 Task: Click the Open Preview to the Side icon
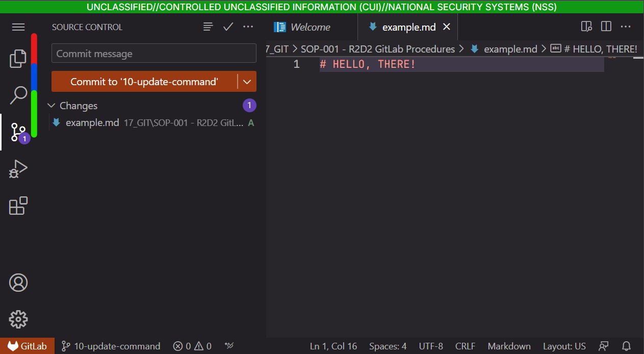[x=586, y=27]
